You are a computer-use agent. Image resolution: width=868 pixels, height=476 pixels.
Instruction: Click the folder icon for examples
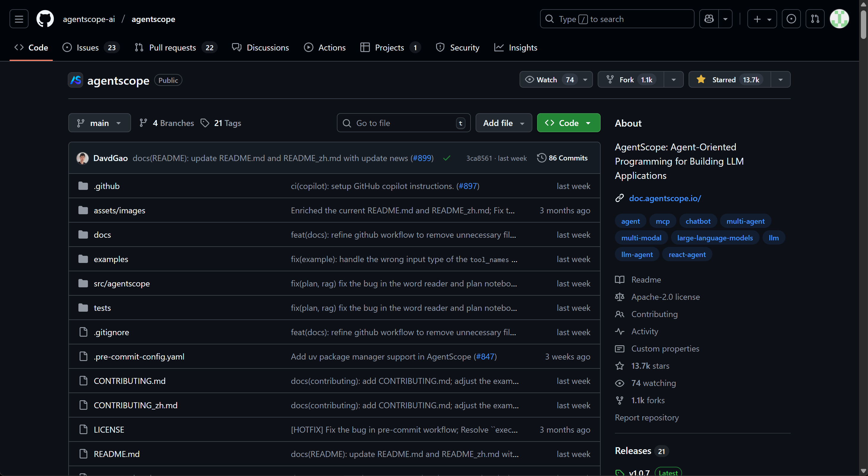(83, 259)
